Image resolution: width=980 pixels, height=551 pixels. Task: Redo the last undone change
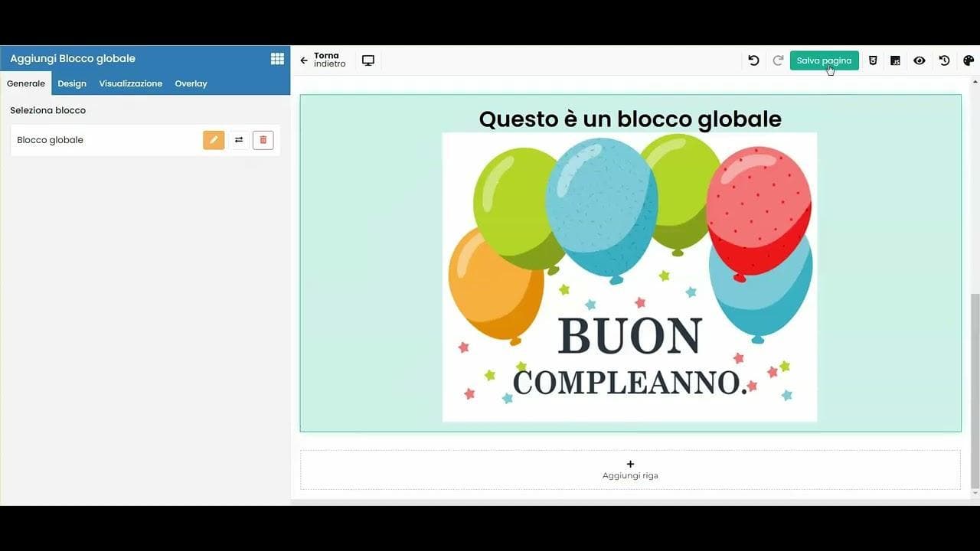coord(777,60)
